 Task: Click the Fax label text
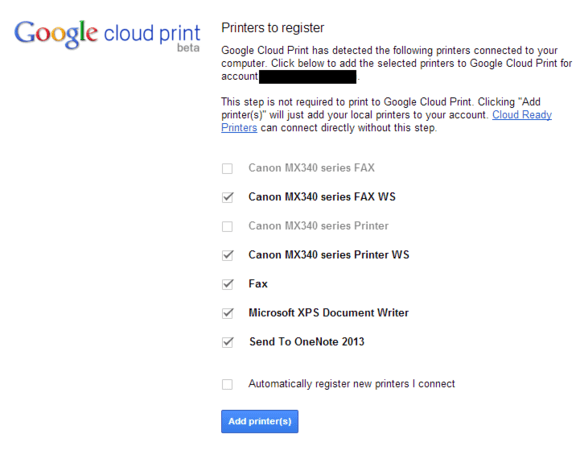point(258,284)
